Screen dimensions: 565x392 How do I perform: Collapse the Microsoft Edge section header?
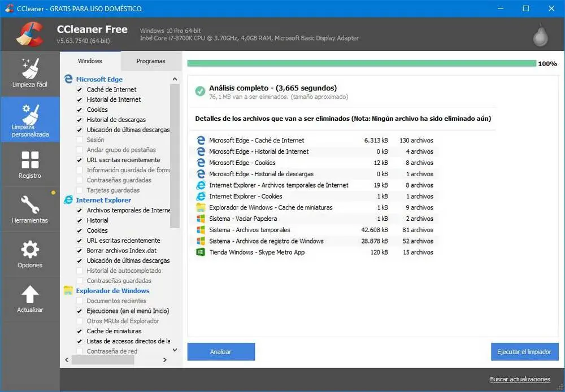click(99, 79)
